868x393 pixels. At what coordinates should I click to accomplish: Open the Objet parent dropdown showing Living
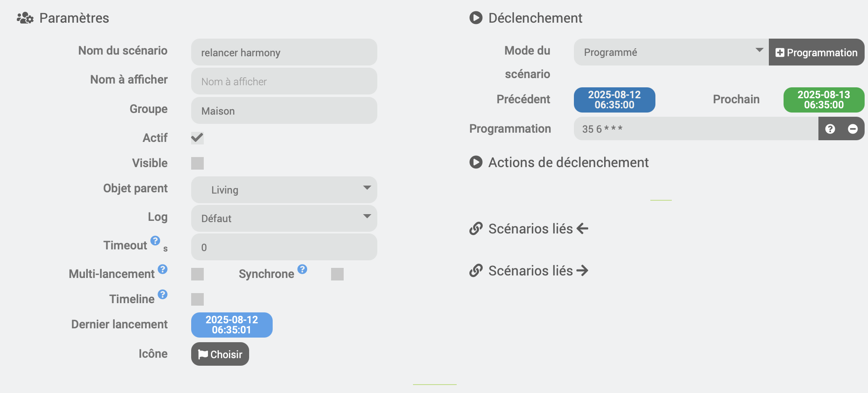[x=284, y=190]
